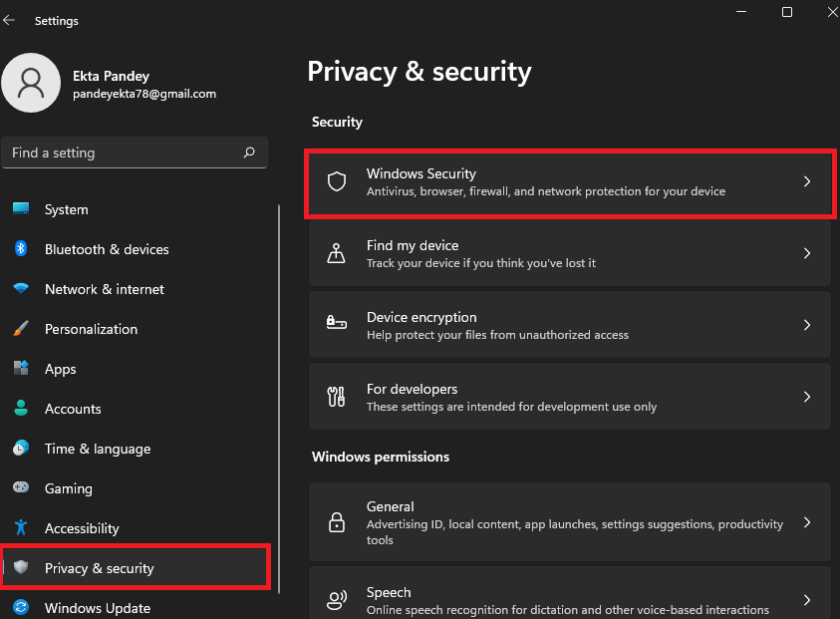
Task: Click the For developers tools icon
Action: pos(337,397)
